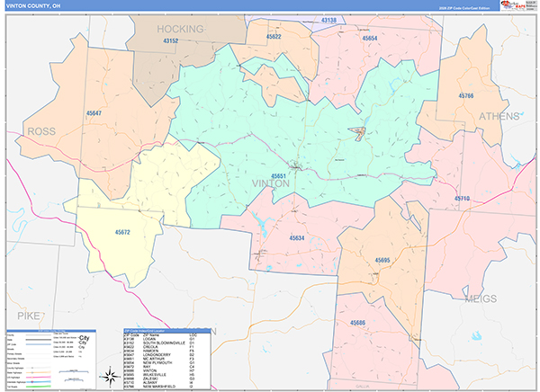Screen dimensions: 540x392
Task: Click the 45672 ZIP label
Action: pos(122,232)
